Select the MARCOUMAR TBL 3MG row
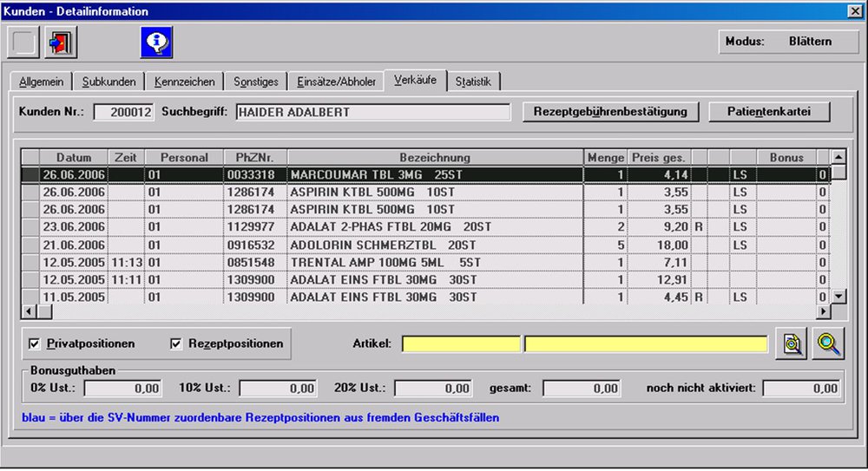This screenshot has height=471, width=868. coord(434,173)
